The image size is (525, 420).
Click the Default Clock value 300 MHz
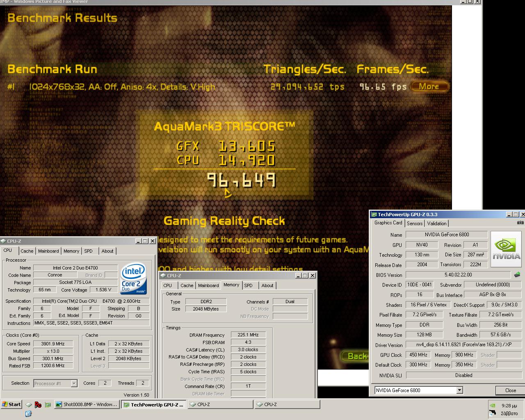click(x=418, y=365)
